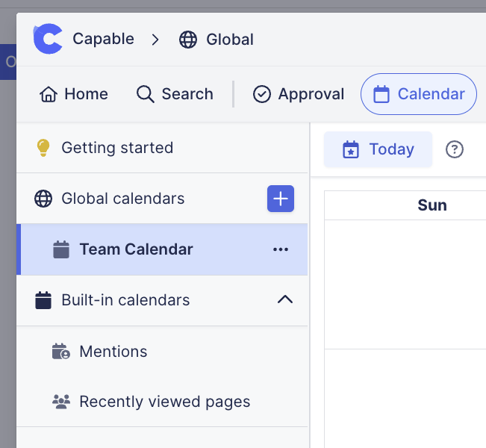Go to the Approval tab

(x=299, y=94)
